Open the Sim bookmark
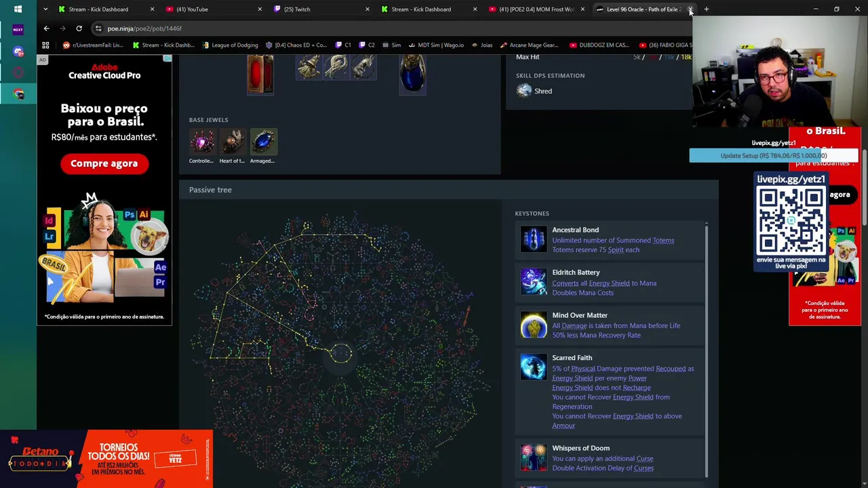Screen dimensions: 868x488 (391, 45)
